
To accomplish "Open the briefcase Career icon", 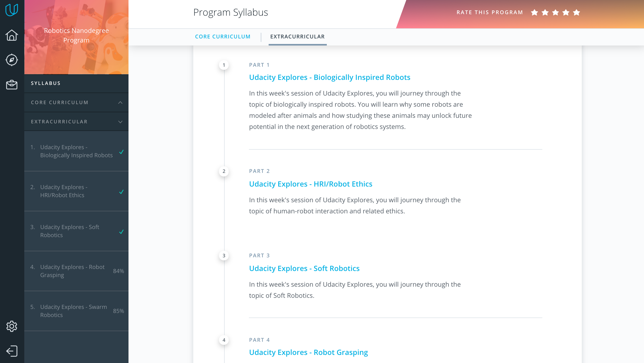I will pyautogui.click(x=12, y=85).
